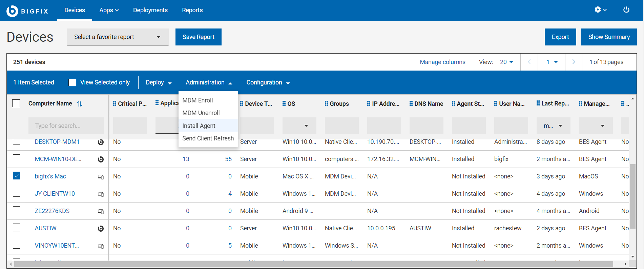Image resolution: width=644 pixels, height=269 pixels.
Task: Select the DESKTOP-MDM1 row checkbox
Action: (x=16, y=141)
